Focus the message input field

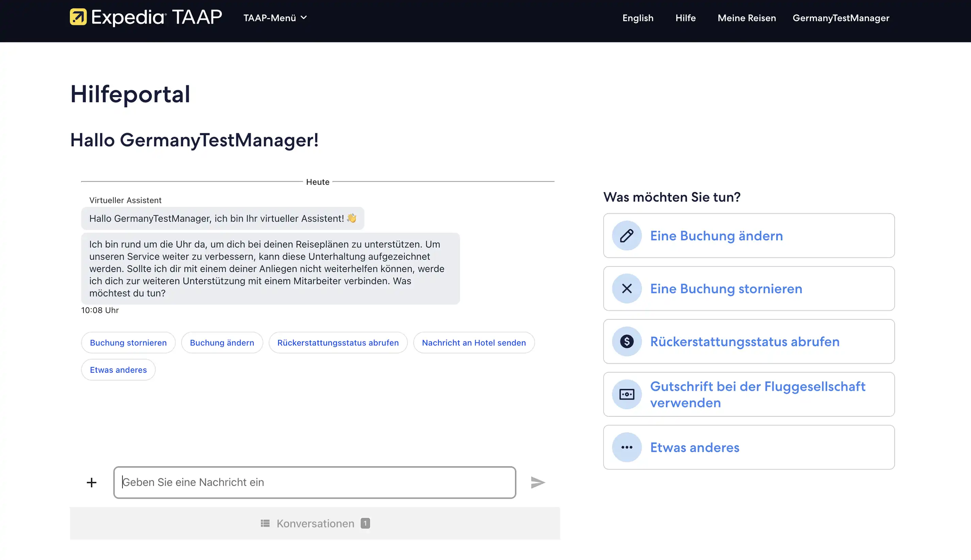coord(315,482)
